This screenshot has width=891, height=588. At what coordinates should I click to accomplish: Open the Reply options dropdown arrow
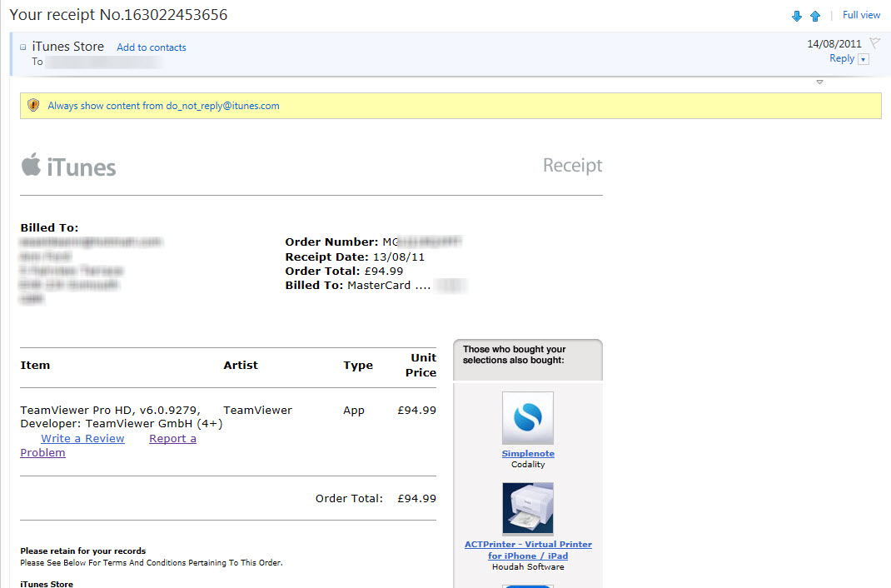tap(864, 59)
